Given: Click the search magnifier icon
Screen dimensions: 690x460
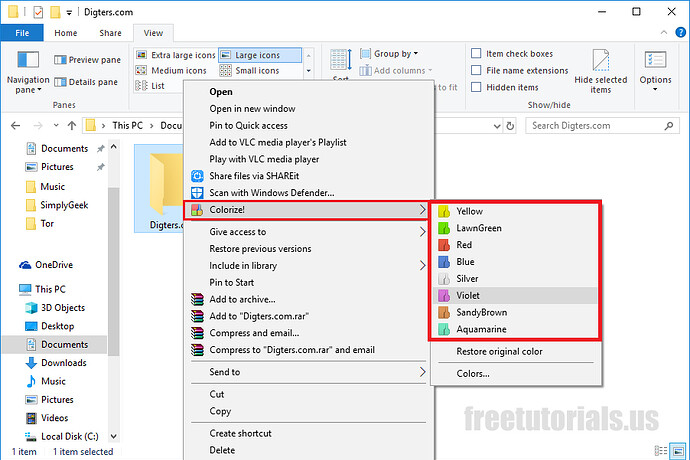Looking at the screenshot, I should 669,126.
